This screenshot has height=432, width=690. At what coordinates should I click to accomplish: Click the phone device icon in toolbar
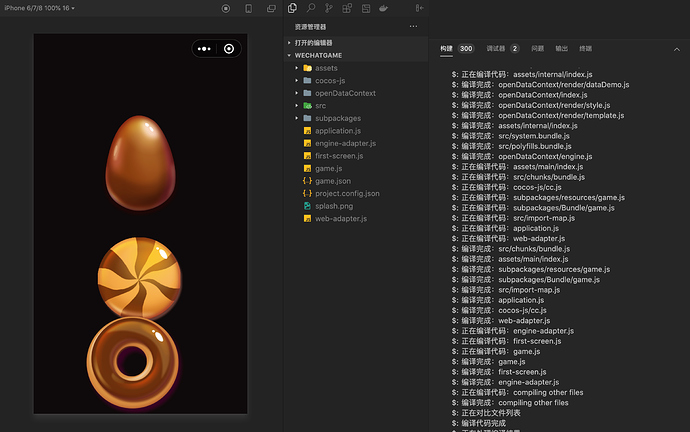[248, 8]
